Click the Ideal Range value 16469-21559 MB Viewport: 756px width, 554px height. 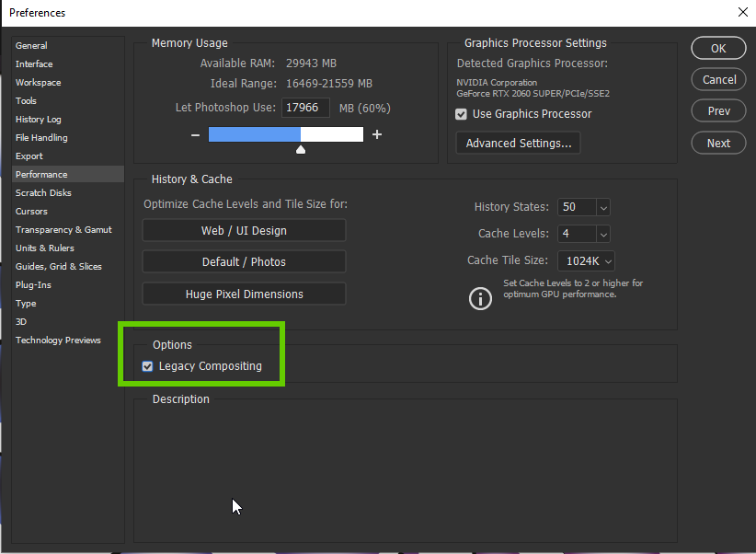(x=329, y=84)
